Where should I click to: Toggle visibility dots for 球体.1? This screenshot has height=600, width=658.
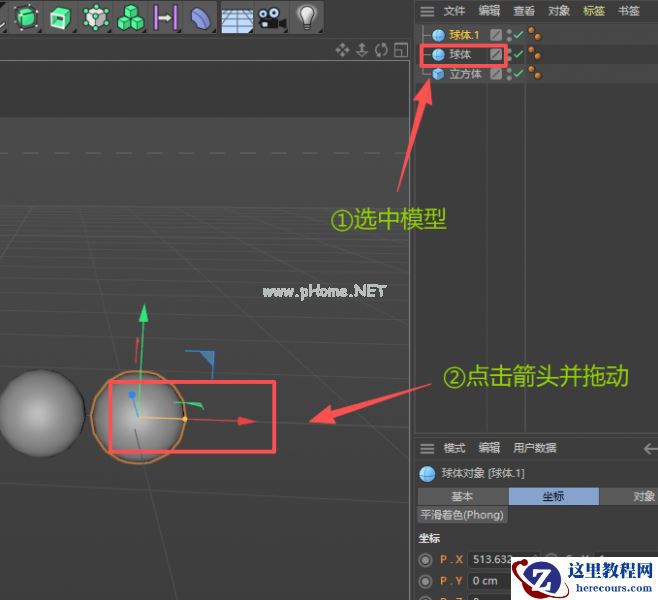pyautogui.click(x=509, y=35)
